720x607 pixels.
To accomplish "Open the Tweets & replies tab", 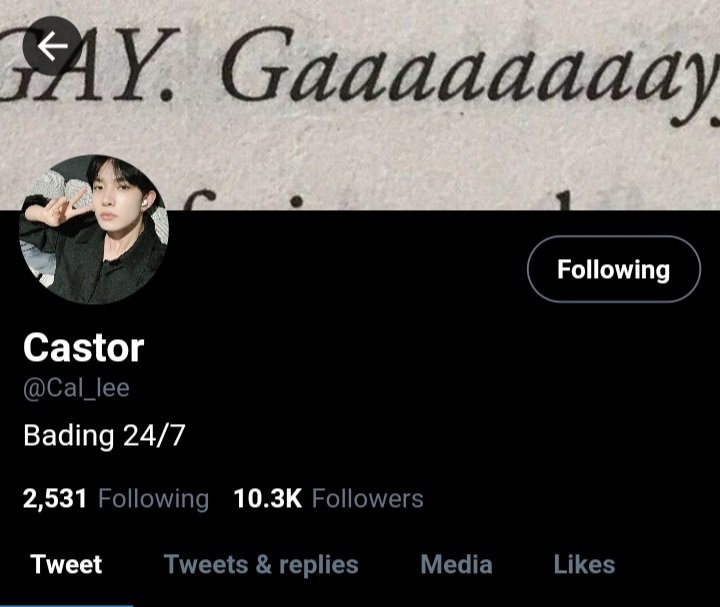I will click(x=261, y=564).
